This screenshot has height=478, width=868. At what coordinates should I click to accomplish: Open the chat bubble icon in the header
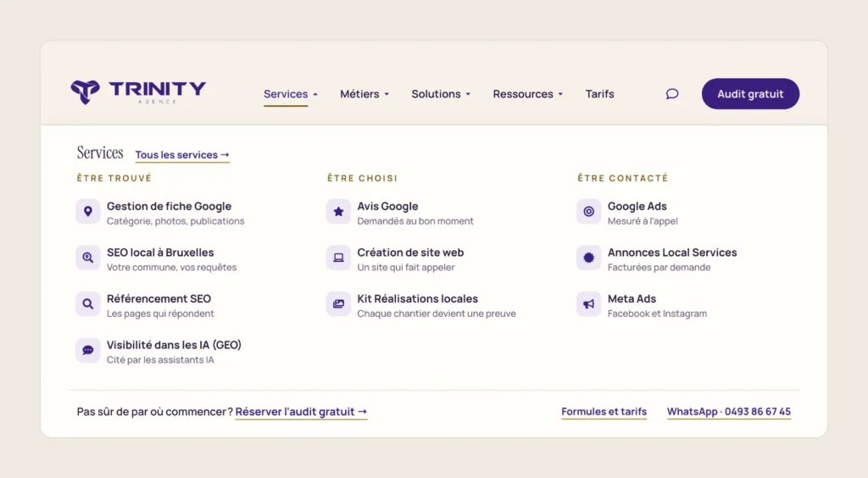click(672, 94)
